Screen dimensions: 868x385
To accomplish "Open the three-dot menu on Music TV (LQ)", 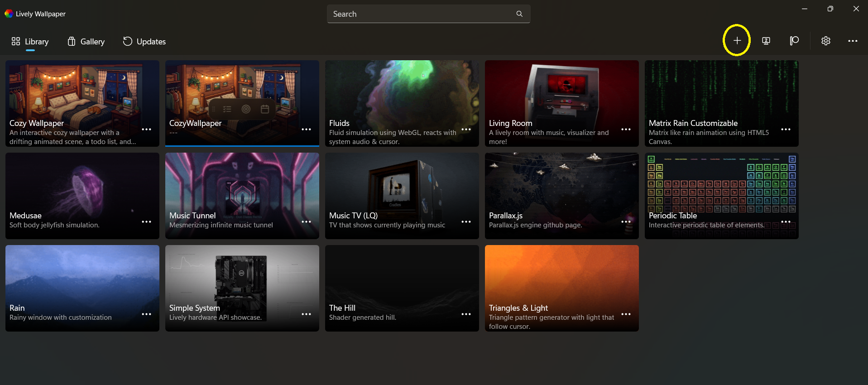I will [x=466, y=222].
